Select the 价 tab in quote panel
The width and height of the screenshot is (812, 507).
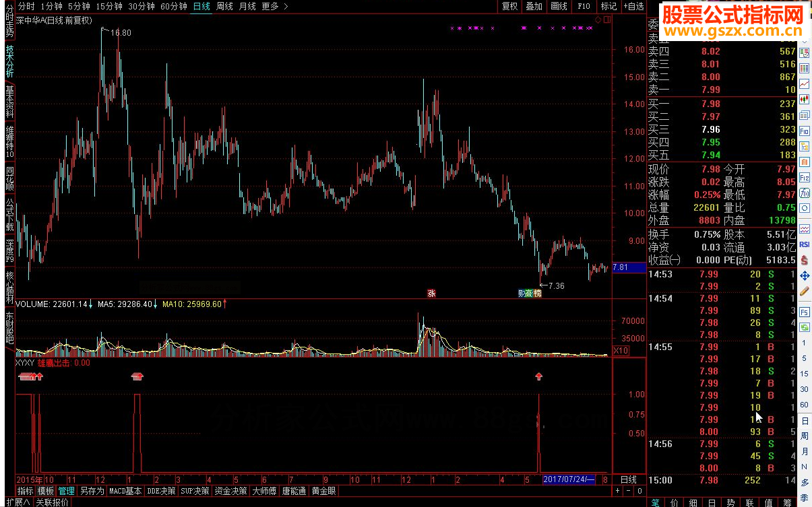tap(675, 502)
